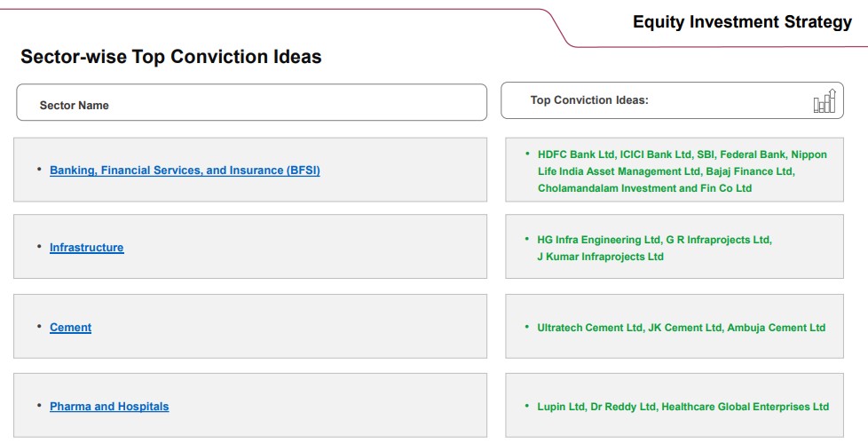Visit the Pharma and Hospitals link
Viewport: 868px width, 444px height.
pyautogui.click(x=109, y=407)
